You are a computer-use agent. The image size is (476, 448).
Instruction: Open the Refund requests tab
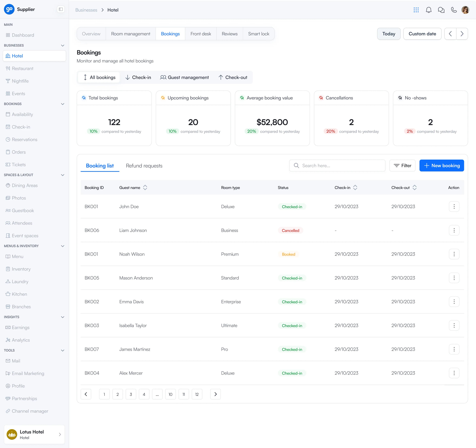tap(144, 166)
